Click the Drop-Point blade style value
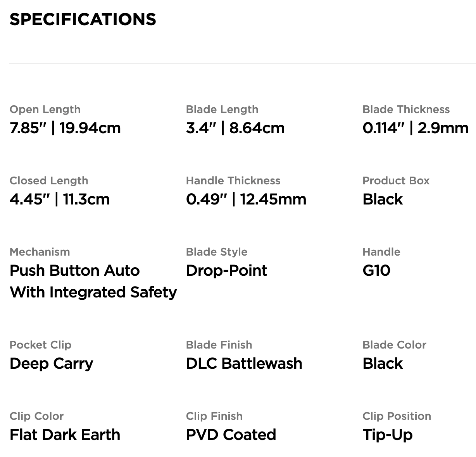476x457 pixels. [x=226, y=271]
